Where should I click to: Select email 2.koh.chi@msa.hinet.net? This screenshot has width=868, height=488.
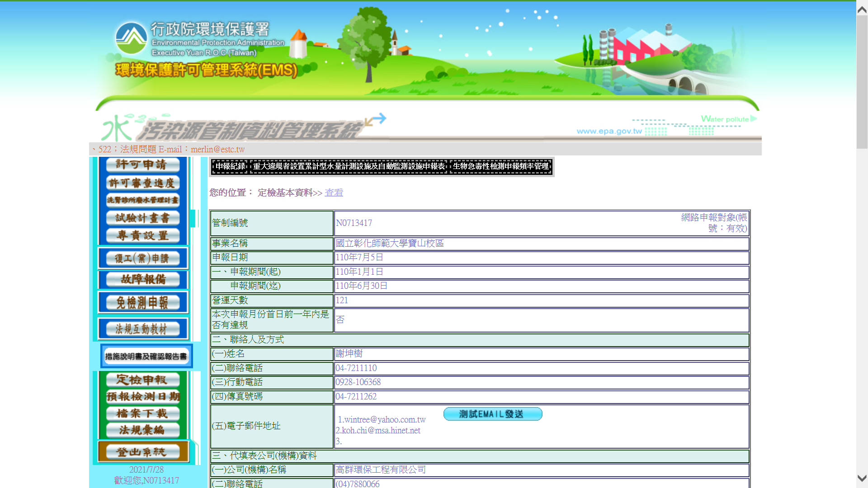(378, 431)
